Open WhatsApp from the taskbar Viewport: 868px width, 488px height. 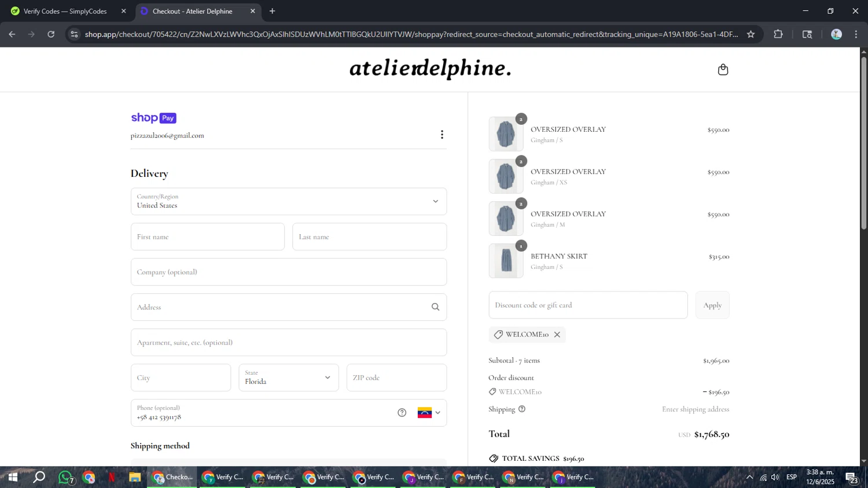point(65,477)
